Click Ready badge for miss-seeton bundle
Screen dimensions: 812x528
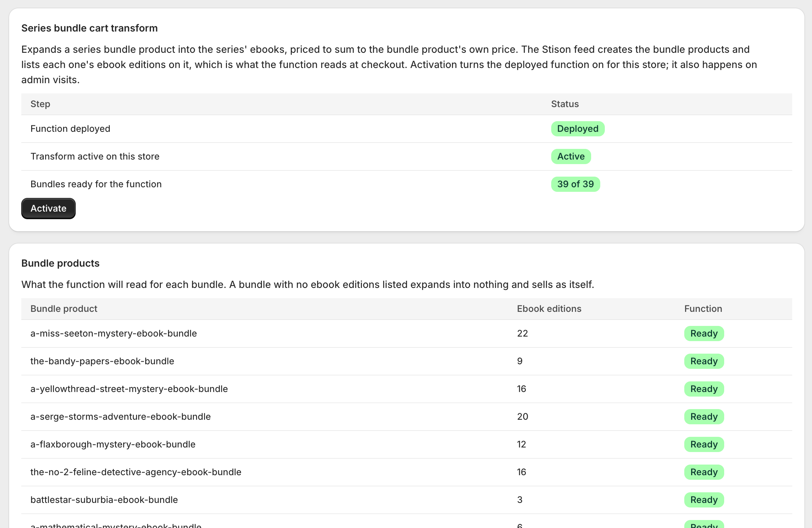pyautogui.click(x=704, y=334)
